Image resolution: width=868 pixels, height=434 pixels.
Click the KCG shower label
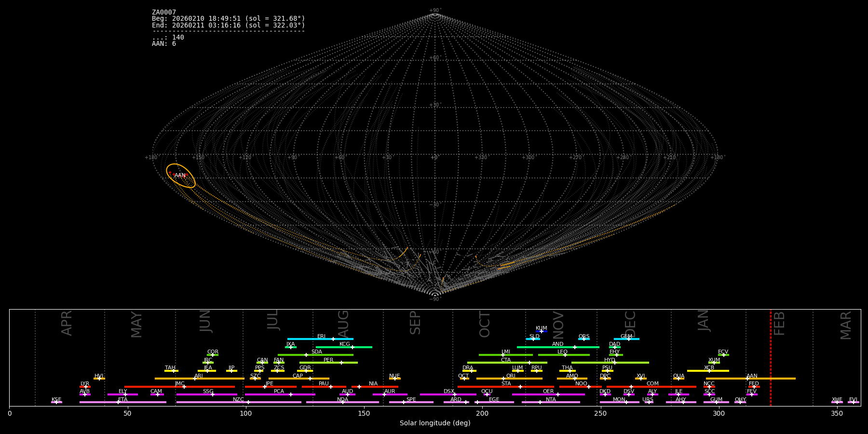(345, 344)
